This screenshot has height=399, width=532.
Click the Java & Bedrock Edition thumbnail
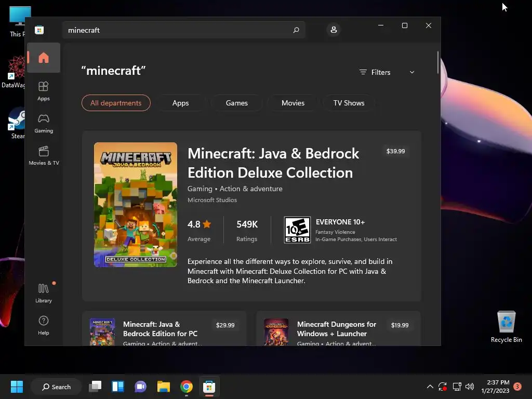102,332
